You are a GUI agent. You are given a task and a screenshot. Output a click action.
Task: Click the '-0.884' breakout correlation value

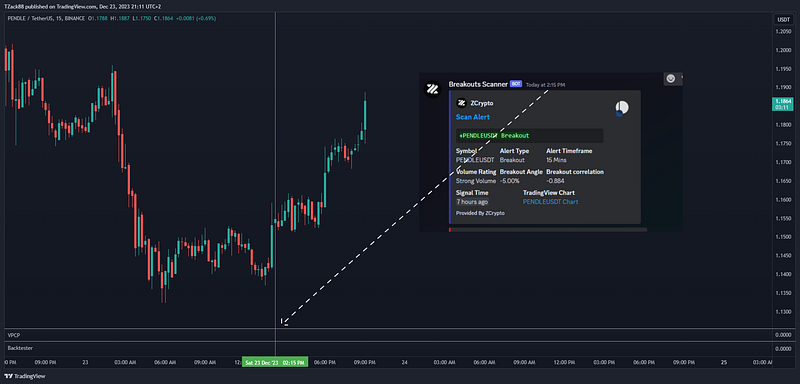point(555,181)
